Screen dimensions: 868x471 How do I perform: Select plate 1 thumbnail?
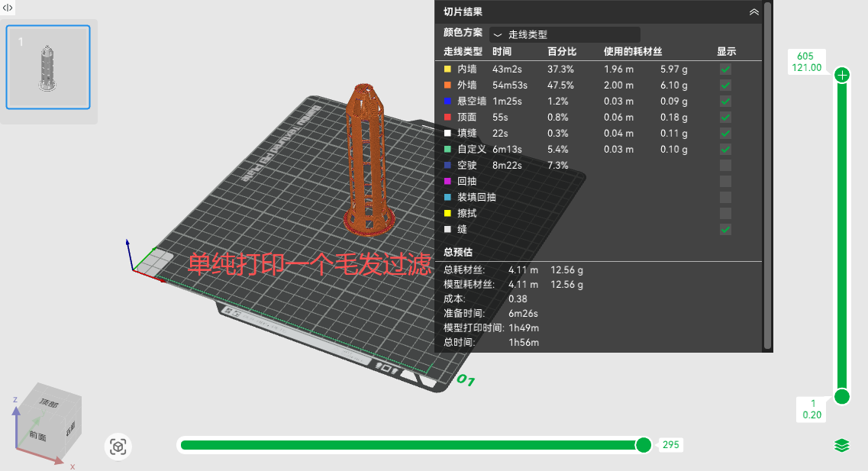click(48, 67)
